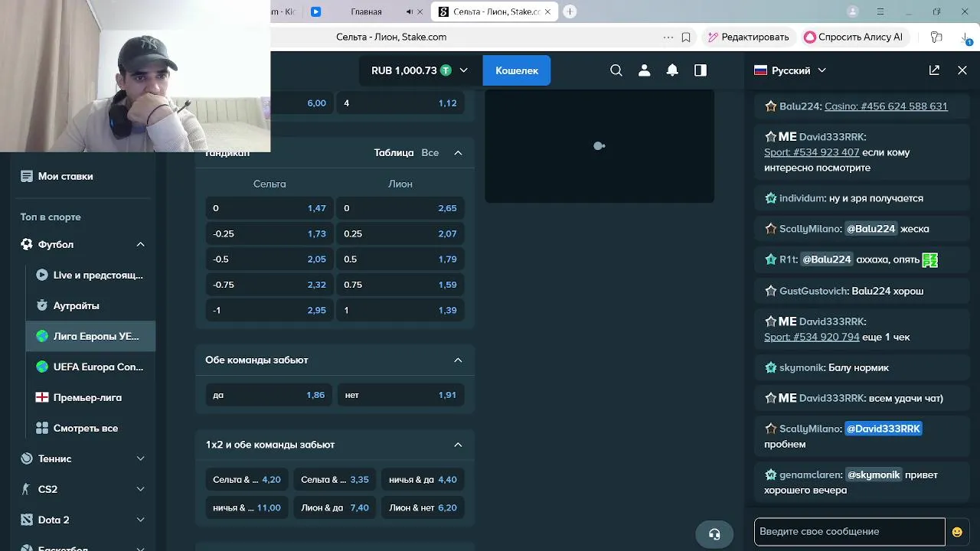Open the browser downloads icon
This screenshot has width=980, height=551.
[965, 37]
